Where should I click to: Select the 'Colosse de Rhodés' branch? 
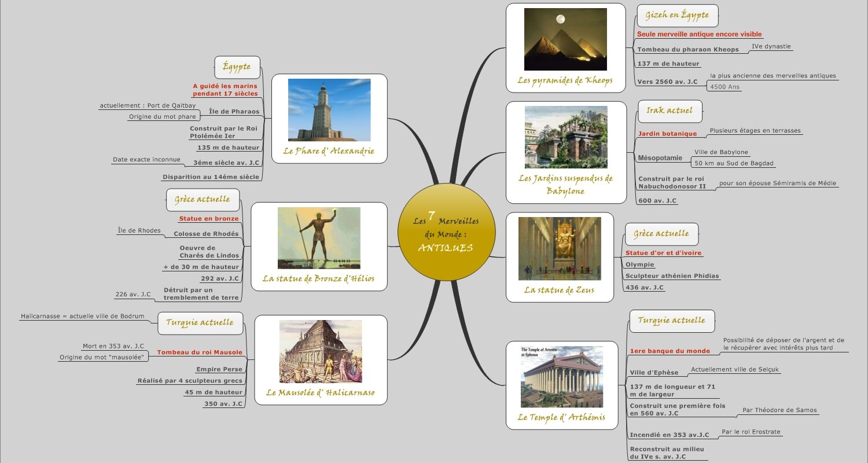tap(206, 234)
